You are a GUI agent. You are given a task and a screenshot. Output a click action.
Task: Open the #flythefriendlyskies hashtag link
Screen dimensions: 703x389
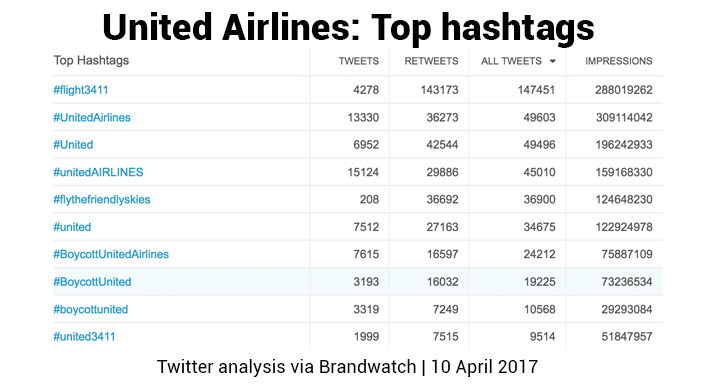tap(102, 200)
